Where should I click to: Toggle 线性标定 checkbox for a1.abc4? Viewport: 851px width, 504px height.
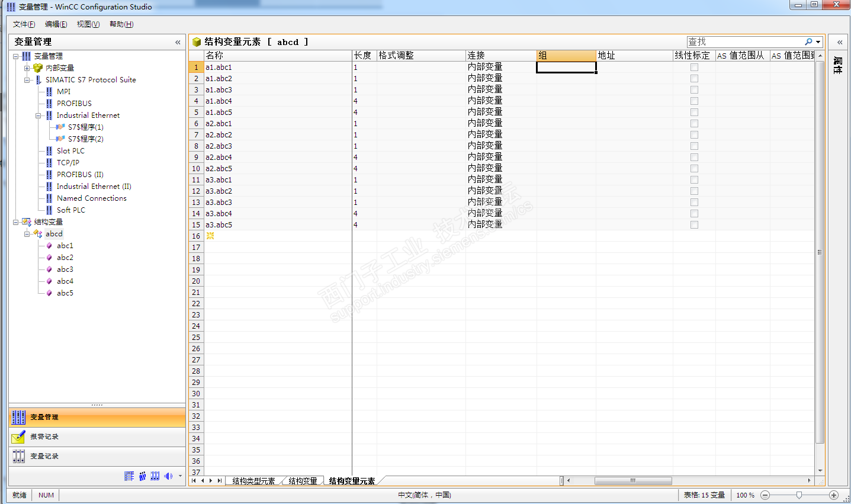(694, 101)
